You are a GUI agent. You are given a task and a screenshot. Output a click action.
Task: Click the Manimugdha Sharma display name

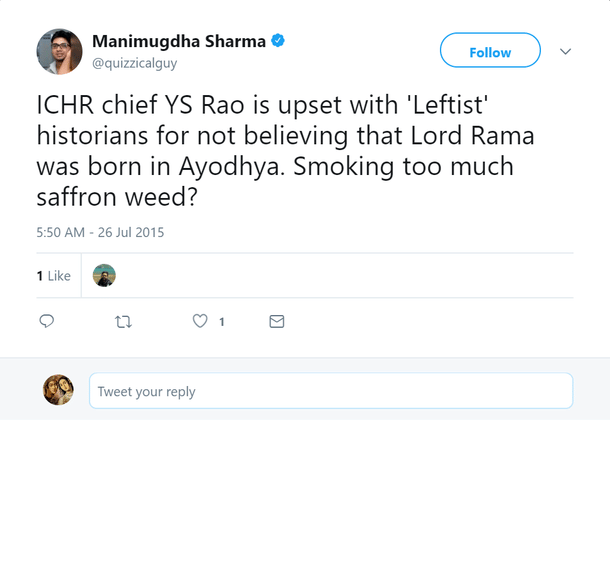pos(179,41)
